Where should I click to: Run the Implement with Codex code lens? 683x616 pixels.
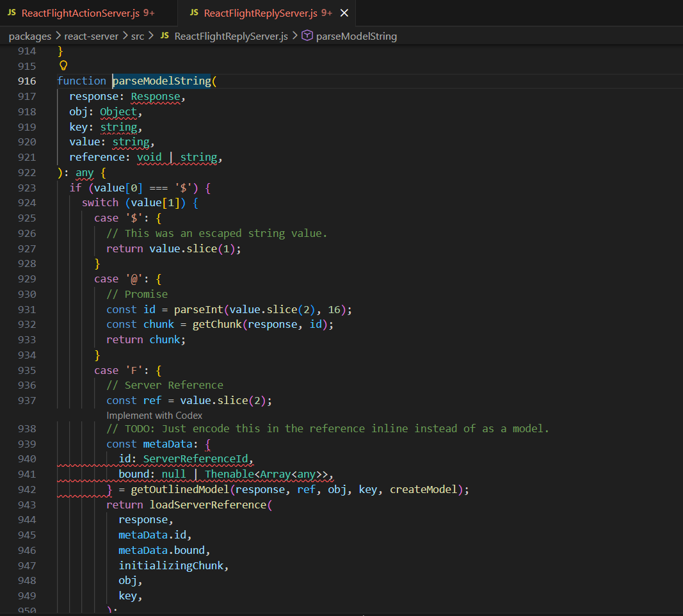pos(154,415)
